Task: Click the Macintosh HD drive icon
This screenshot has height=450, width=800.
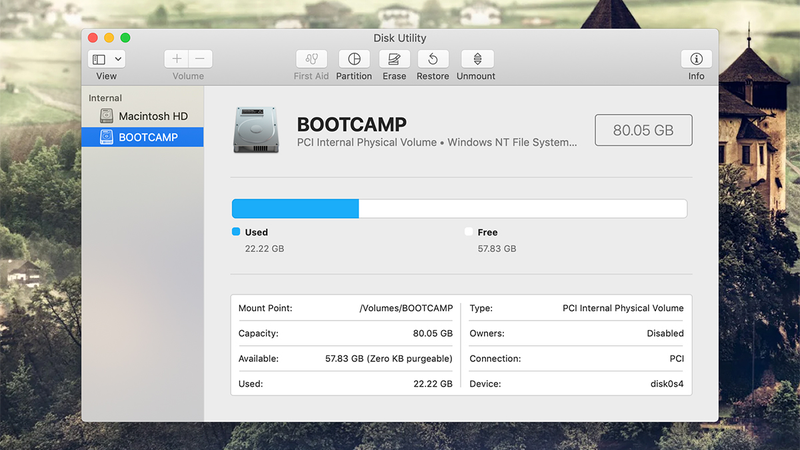Action: point(106,116)
